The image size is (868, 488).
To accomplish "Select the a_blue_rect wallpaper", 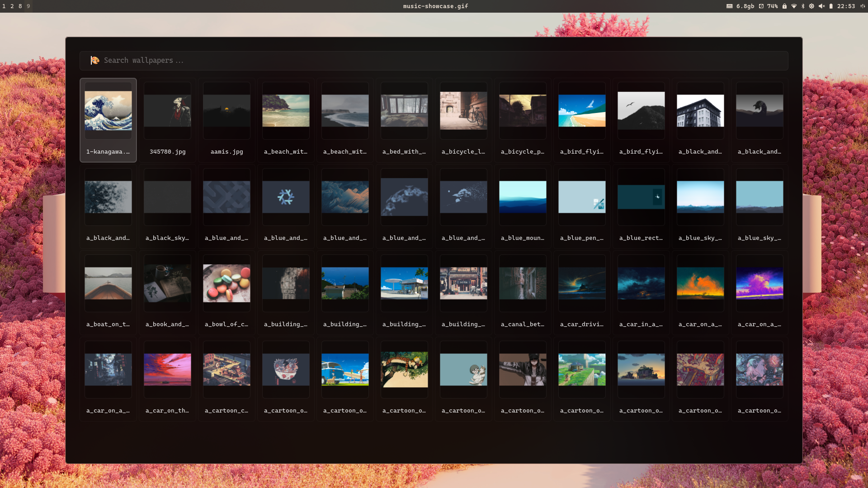I will coord(641,206).
